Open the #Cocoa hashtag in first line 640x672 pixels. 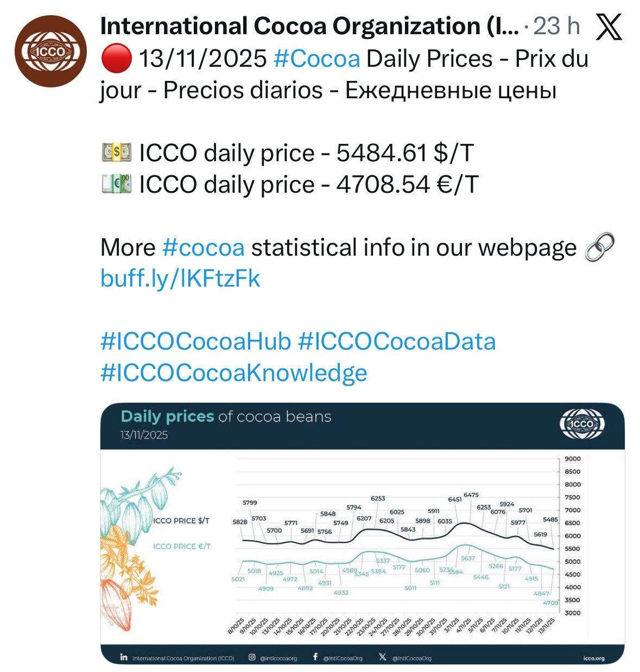[x=317, y=59]
